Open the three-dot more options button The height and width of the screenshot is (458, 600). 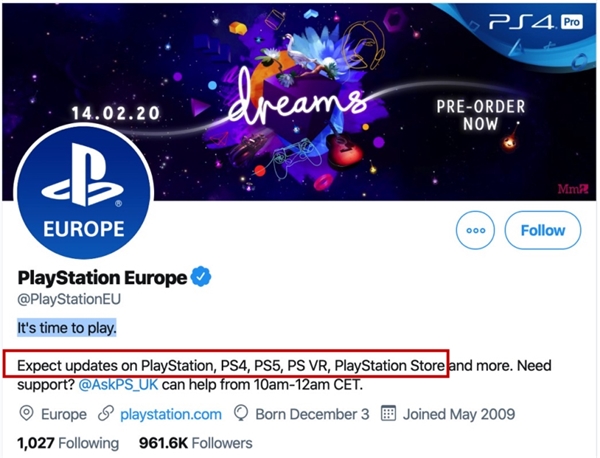pos(475,231)
